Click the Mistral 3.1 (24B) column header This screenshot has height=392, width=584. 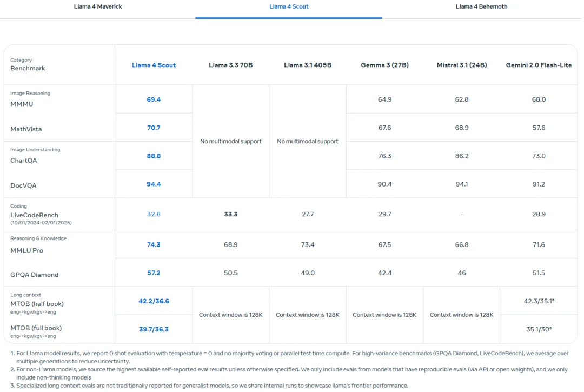(462, 65)
